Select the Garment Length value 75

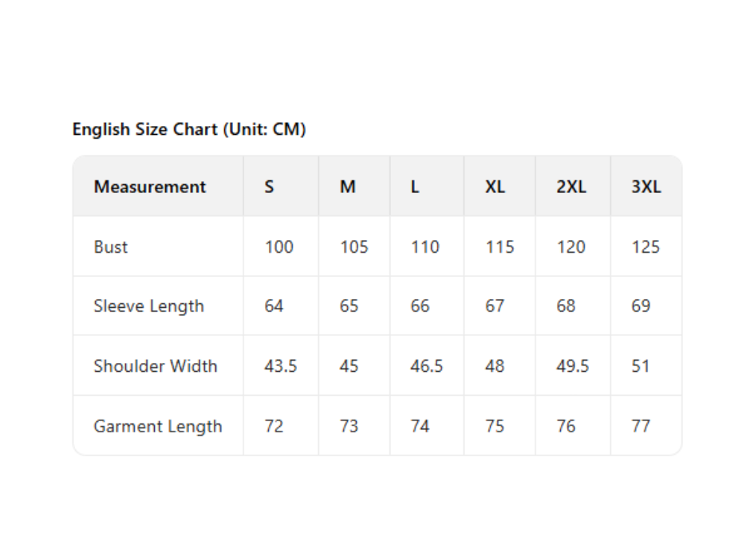click(495, 426)
